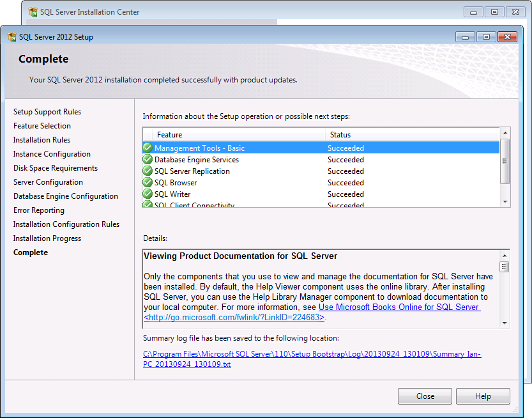532x418 pixels.
Task: Close the SQL Server 2012 Setup window
Action: pos(507,36)
